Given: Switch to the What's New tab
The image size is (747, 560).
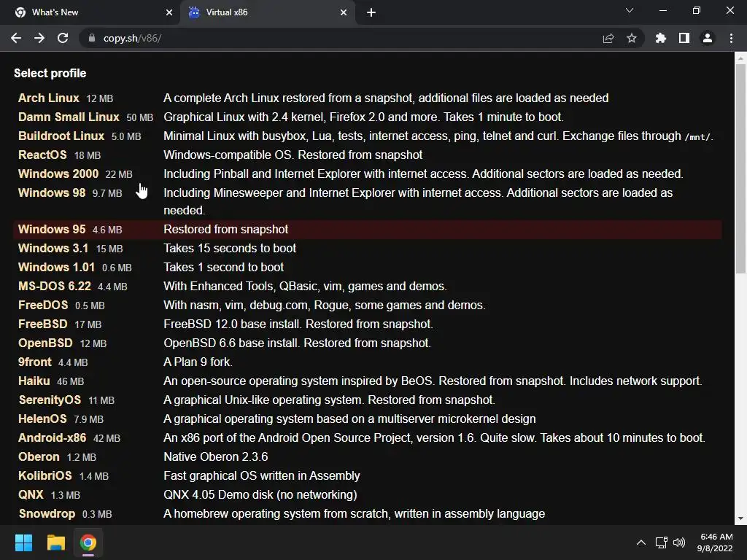Looking at the screenshot, I should tap(90, 12).
